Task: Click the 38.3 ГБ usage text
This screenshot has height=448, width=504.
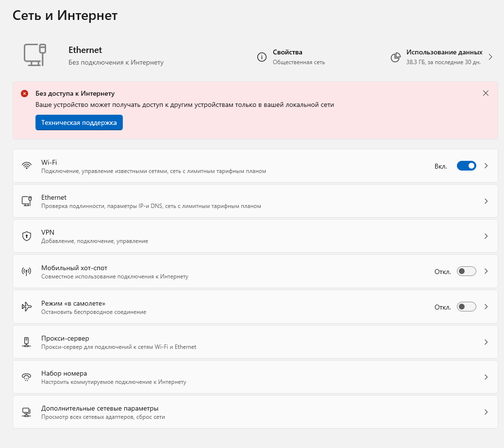Action: (x=444, y=62)
